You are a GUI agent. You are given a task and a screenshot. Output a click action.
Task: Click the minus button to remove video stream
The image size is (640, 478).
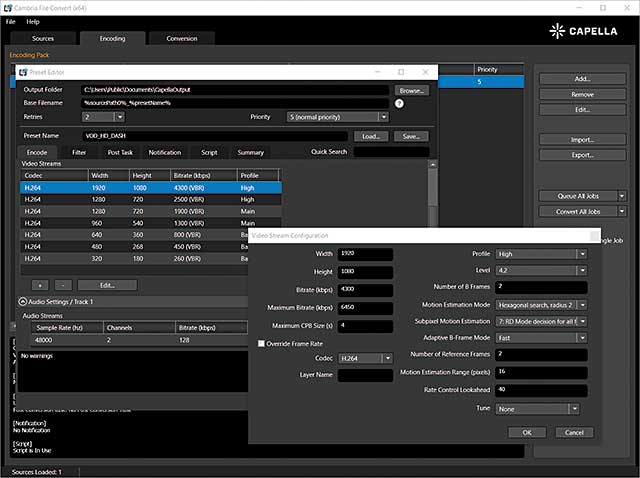63,285
